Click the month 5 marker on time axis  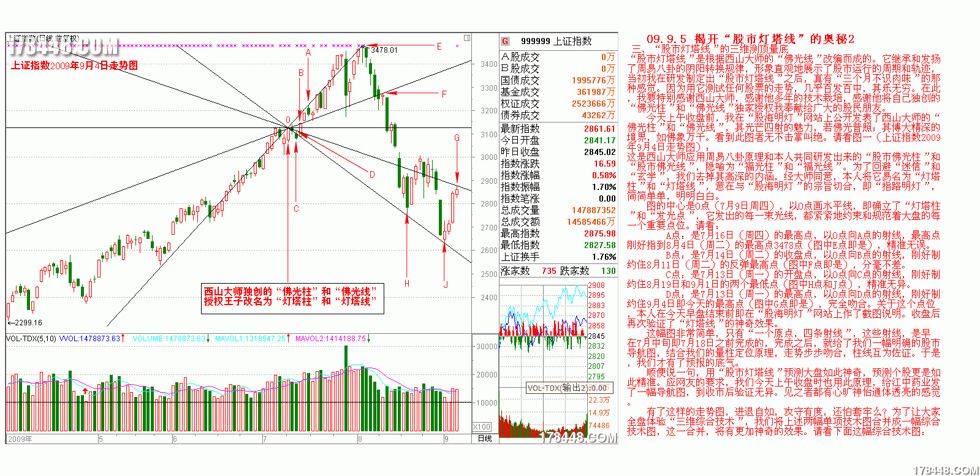click(101, 439)
